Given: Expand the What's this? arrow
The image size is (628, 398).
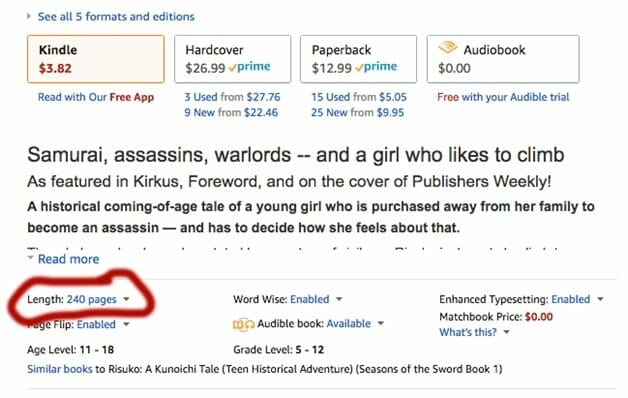Looking at the screenshot, I should (507, 332).
